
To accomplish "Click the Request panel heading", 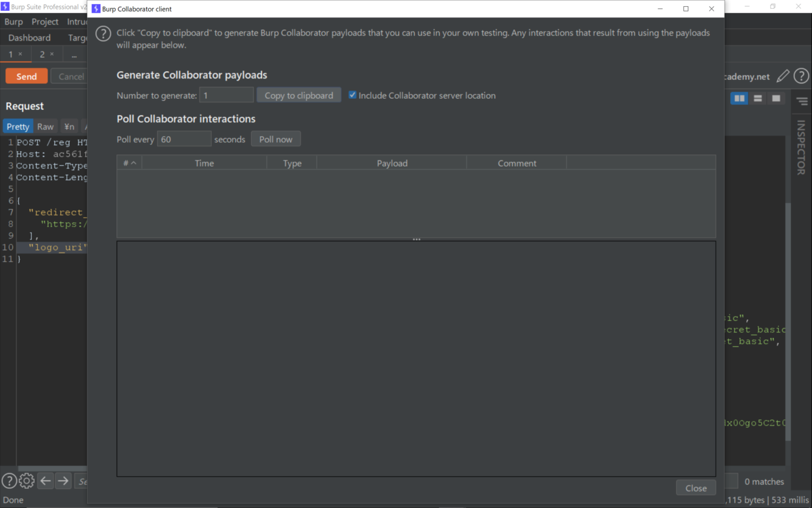I will [x=24, y=106].
